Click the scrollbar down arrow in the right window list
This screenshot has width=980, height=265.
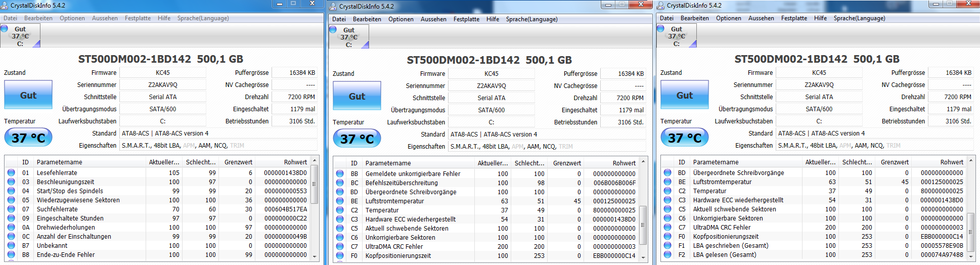(971, 256)
